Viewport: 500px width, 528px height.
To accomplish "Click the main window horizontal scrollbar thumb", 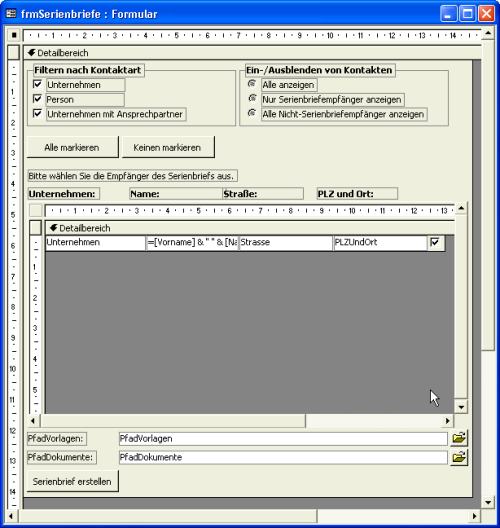I will (x=167, y=516).
